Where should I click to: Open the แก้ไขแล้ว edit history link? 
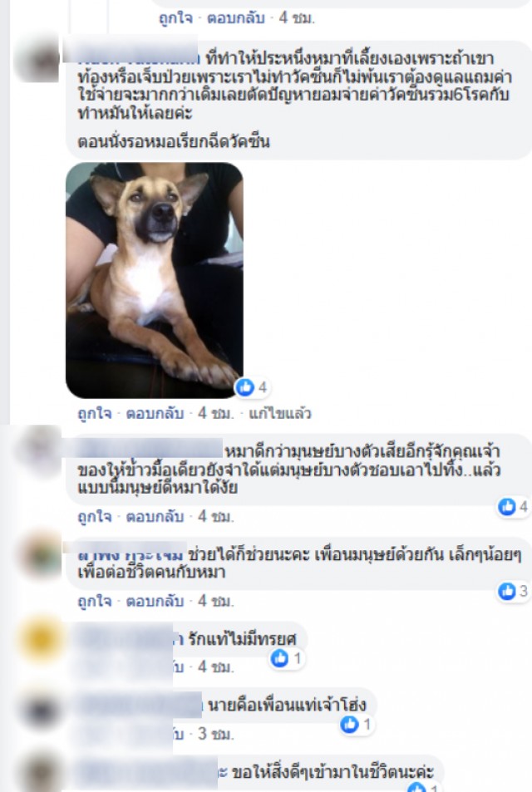click(280, 413)
